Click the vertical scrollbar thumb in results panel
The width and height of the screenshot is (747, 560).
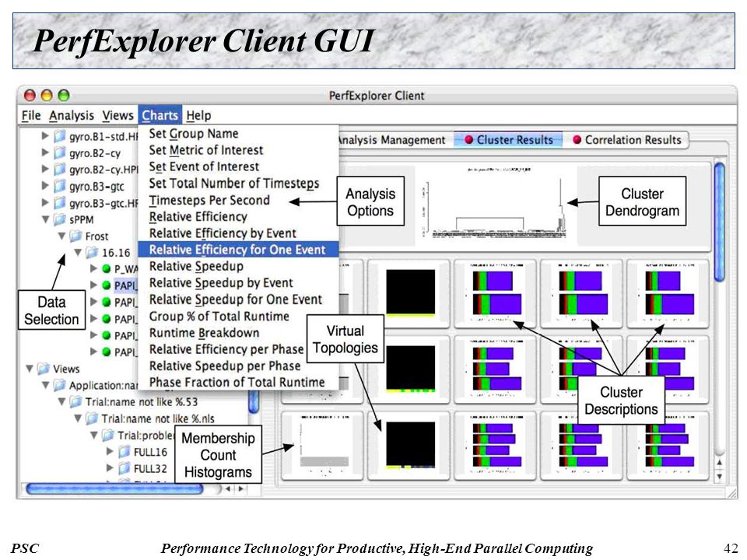coord(720,222)
